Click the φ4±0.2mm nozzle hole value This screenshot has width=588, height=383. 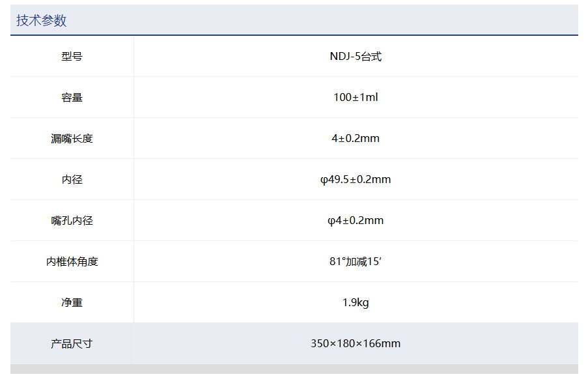(x=356, y=221)
